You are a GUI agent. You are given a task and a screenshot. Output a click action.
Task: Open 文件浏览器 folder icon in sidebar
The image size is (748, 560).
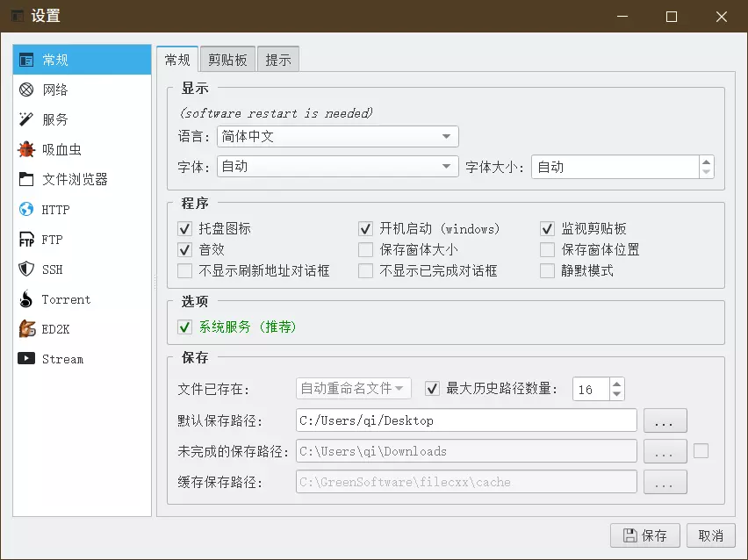click(x=26, y=179)
